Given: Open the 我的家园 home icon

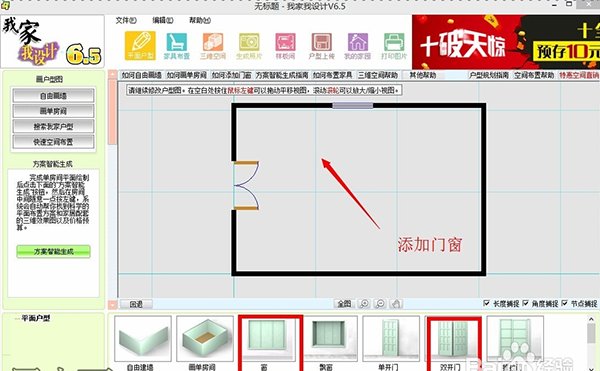Looking at the screenshot, I should point(357,46).
